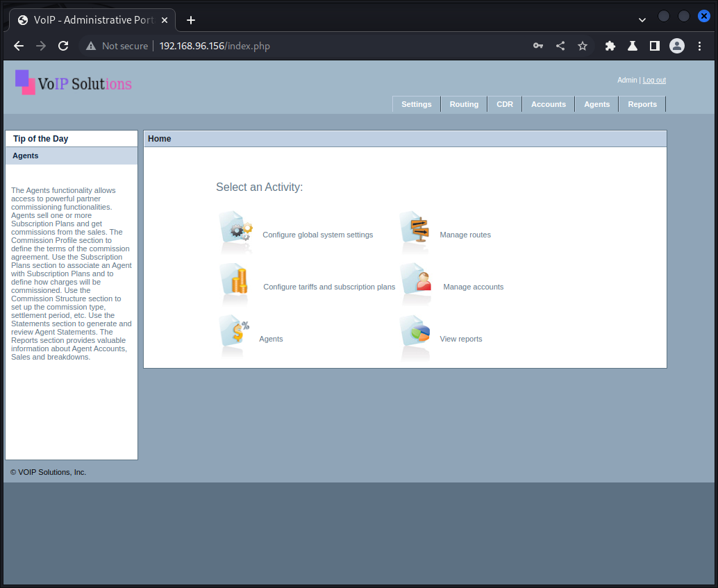Image resolution: width=718 pixels, height=588 pixels.
Task: Click the Agents tip heading in sidebar
Action: click(x=25, y=156)
